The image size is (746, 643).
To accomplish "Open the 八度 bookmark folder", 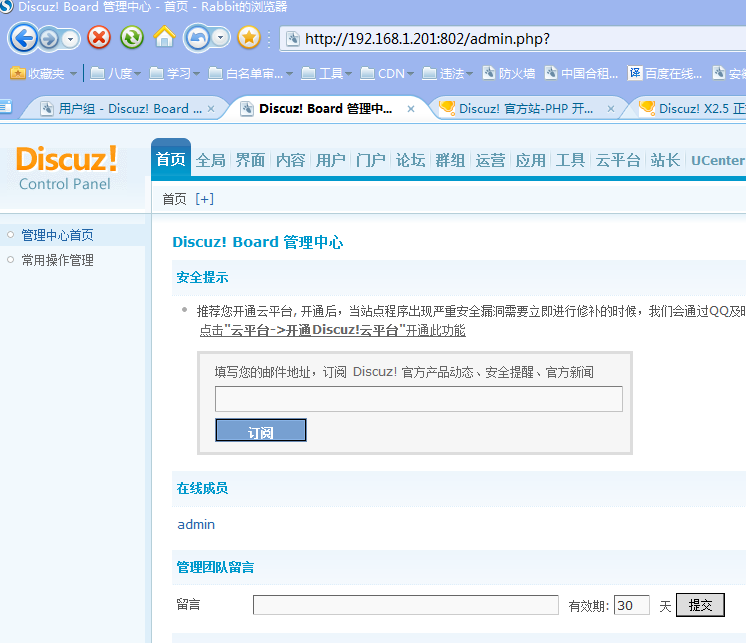I will [x=115, y=73].
